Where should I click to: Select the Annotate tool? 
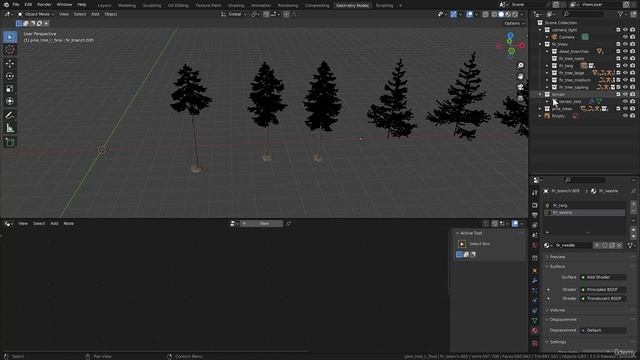(10, 116)
